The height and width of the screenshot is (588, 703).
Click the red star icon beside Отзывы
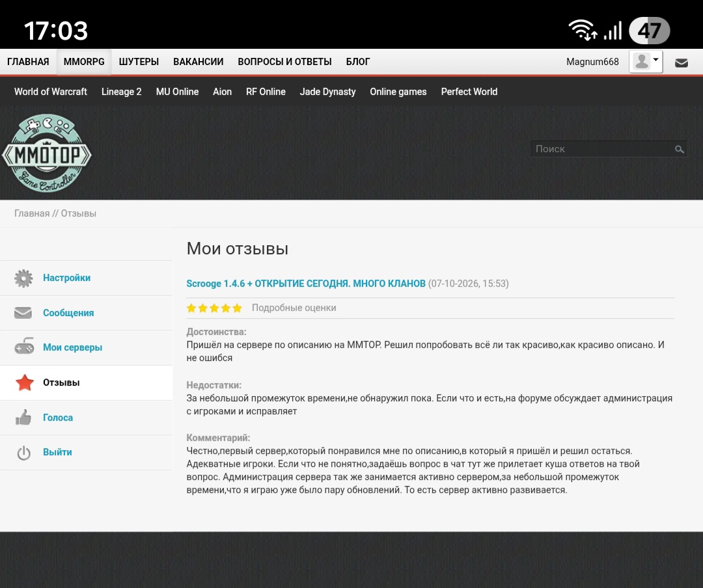click(x=25, y=382)
